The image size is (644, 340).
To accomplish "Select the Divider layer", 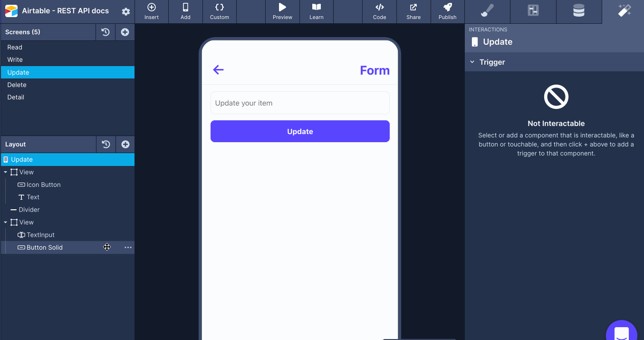I will [x=67, y=210].
